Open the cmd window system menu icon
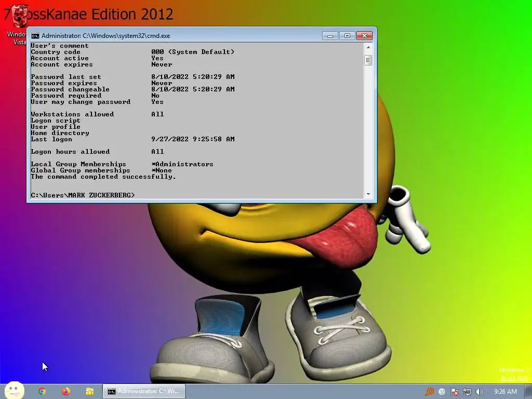The width and height of the screenshot is (532, 399). tap(35, 36)
